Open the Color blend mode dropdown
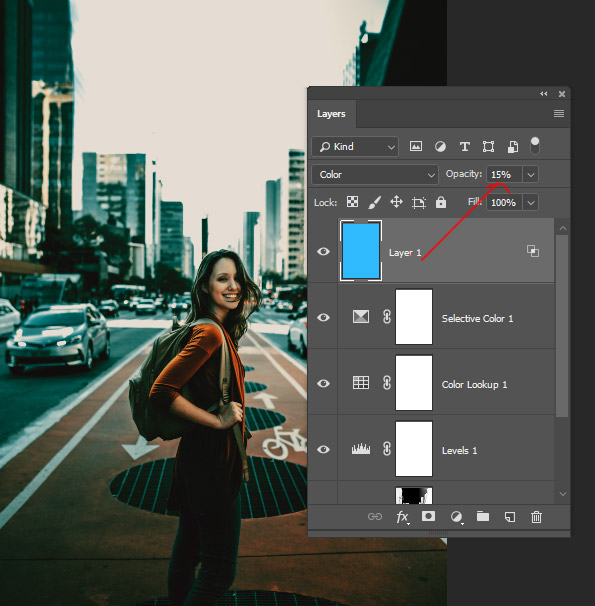595x606 pixels. (375, 175)
